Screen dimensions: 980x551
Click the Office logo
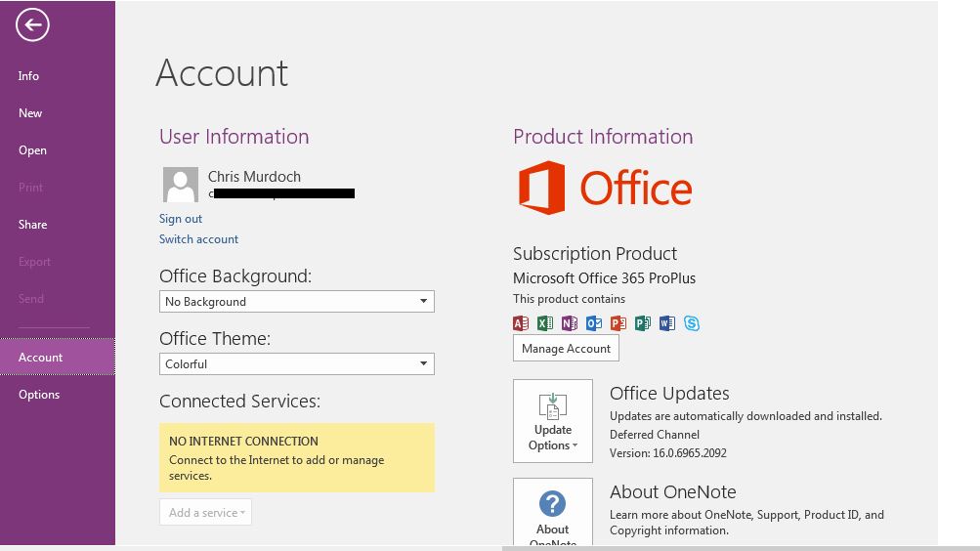click(605, 188)
